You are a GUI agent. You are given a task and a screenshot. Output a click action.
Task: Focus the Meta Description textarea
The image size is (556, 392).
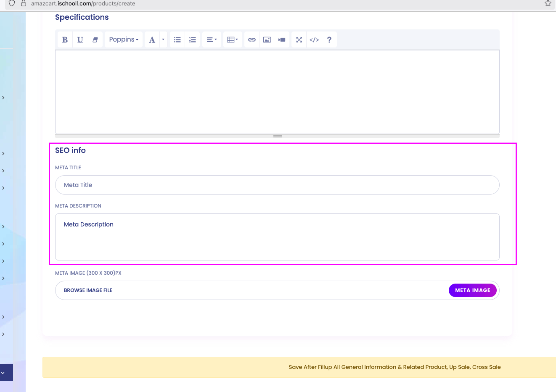click(x=277, y=237)
